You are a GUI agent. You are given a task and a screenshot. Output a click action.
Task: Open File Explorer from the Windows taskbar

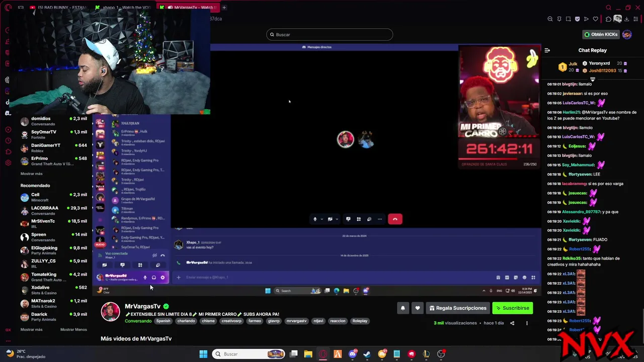coord(308,354)
